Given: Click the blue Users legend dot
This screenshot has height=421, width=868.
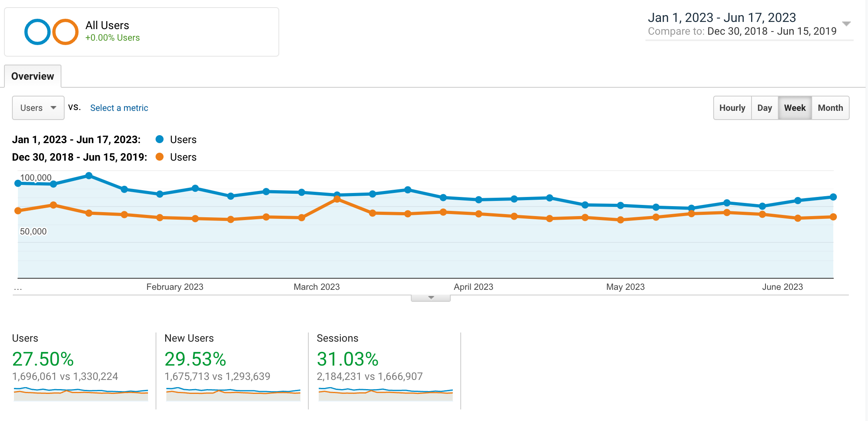Looking at the screenshot, I should tap(160, 139).
